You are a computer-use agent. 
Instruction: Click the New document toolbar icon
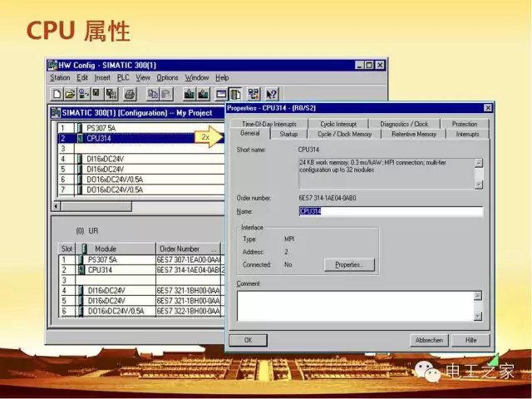(x=57, y=94)
